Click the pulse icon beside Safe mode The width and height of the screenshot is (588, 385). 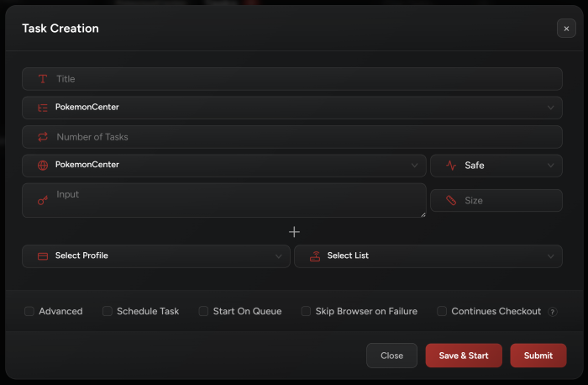(x=451, y=165)
